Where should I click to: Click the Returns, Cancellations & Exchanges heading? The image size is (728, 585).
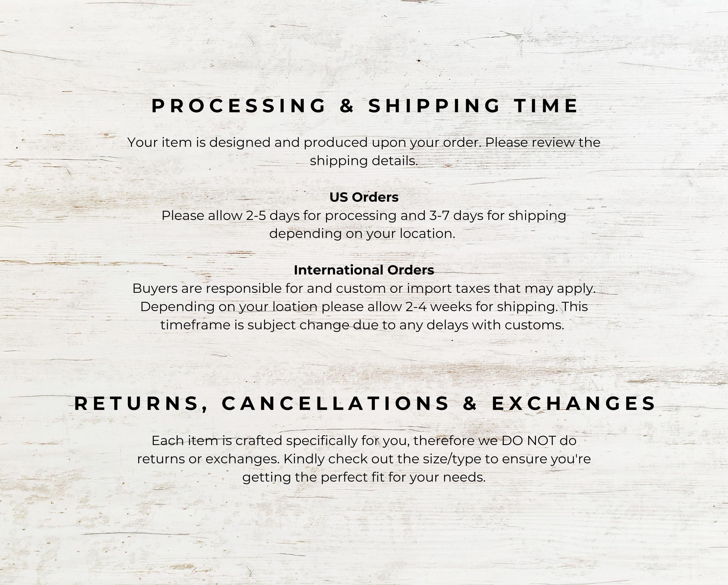[x=365, y=404]
